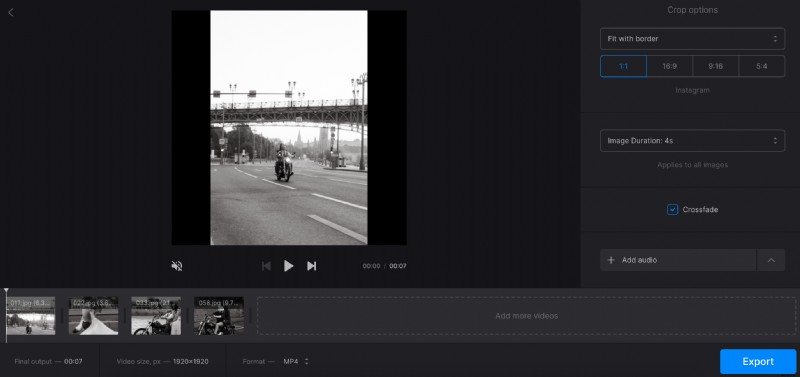This screenshot has height=377, width=800.
Task: Select the 5:4 aspect ratio
Action: (x=762, y=66)
